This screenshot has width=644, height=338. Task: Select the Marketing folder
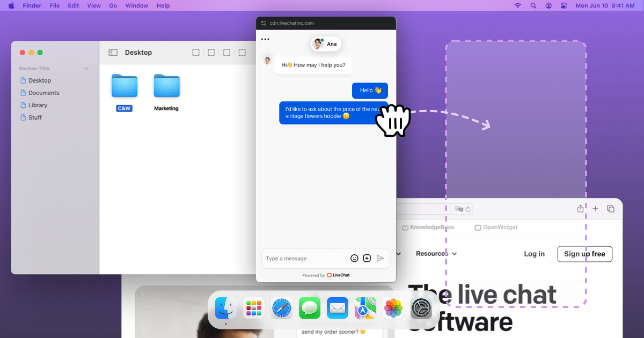click(x=166, y=92)
